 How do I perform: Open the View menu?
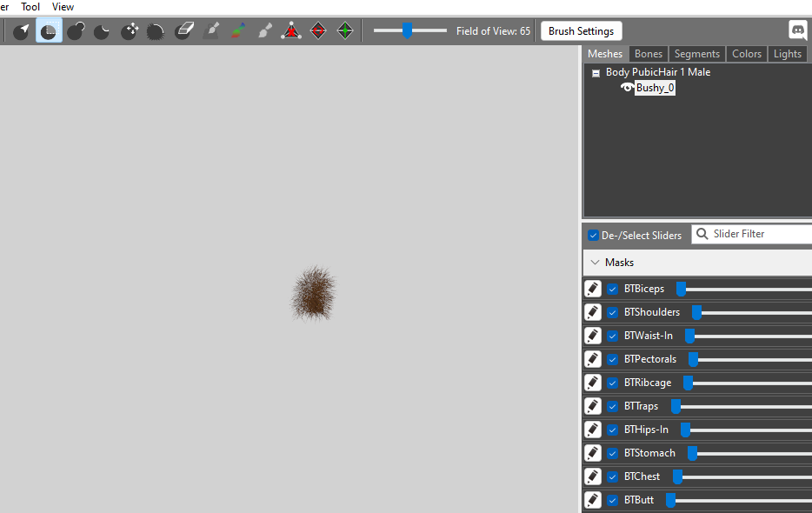(63, 7)
